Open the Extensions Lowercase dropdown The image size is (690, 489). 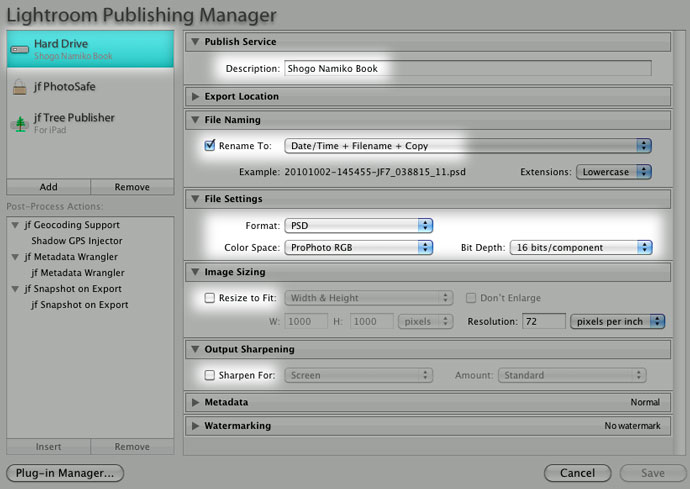click(614, 172)
